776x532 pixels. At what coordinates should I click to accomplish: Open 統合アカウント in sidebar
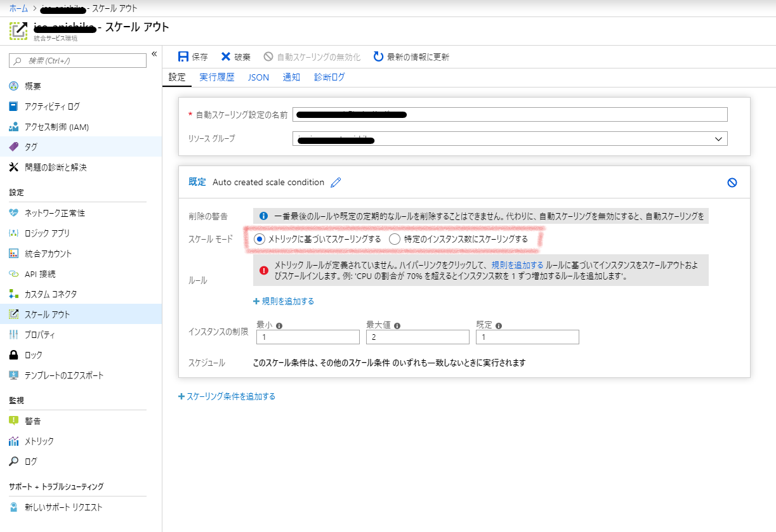click(48, 254)
